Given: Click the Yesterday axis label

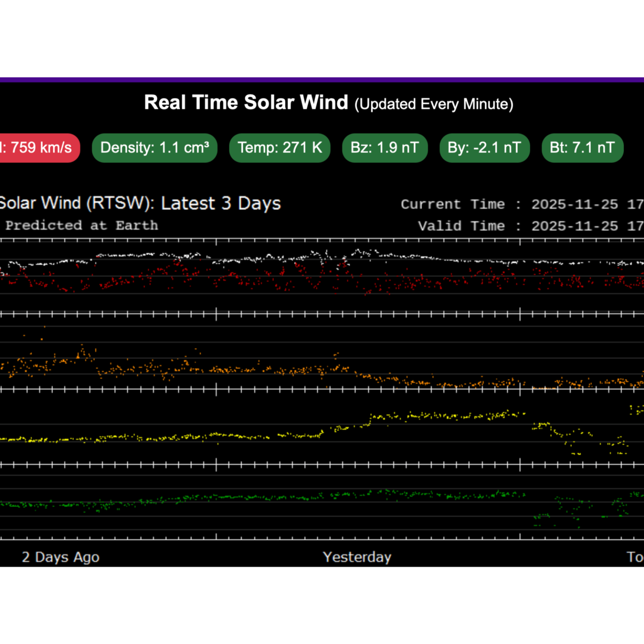Looking at the screenshot, I should click(x=357, y=557).
